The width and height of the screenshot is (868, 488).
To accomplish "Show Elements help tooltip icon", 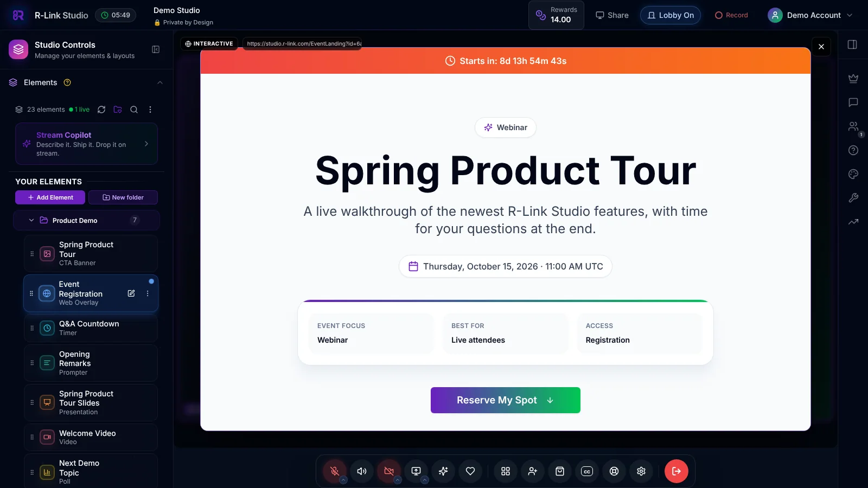I will [67, 82].
